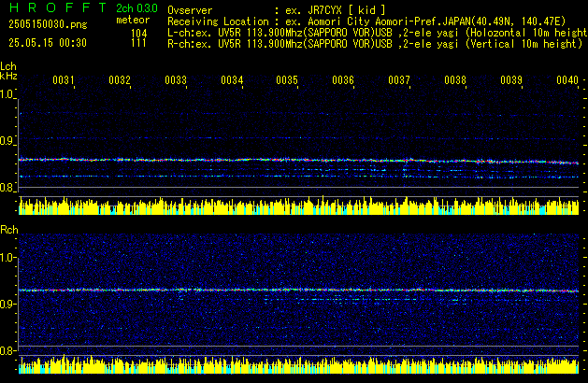Click the Lch channel label
This screenshot has height=383, width=588.
coord(8,66)
